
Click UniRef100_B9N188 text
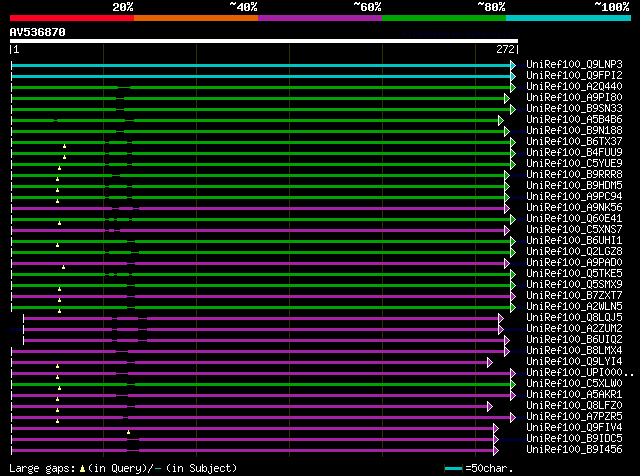click(x=574, y=131)
